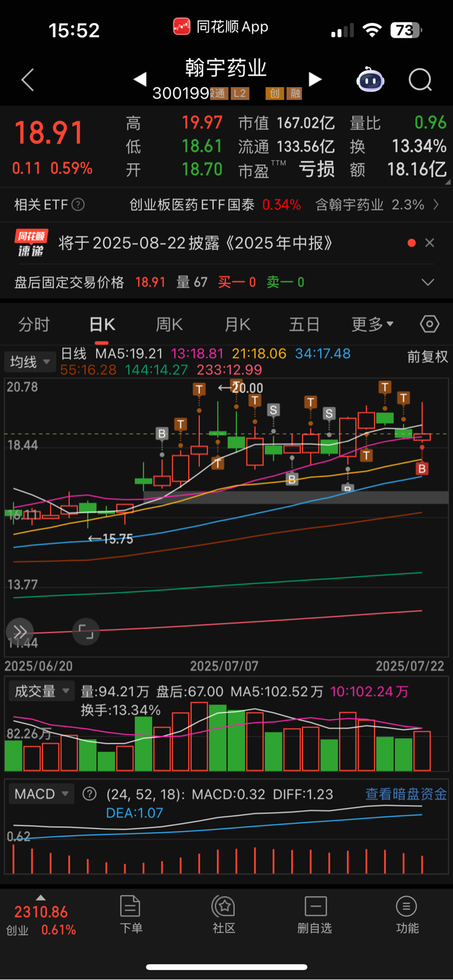Open stock search magnifier
Image resolution: width=453 pixels, height=980 pixels.
pos(421,80)
